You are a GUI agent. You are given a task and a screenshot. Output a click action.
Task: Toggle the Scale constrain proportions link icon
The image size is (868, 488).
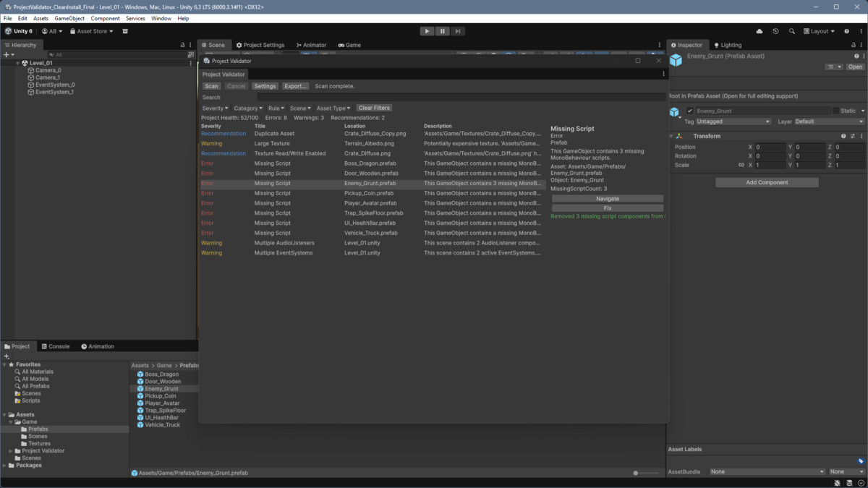click(x=741, y=165)
